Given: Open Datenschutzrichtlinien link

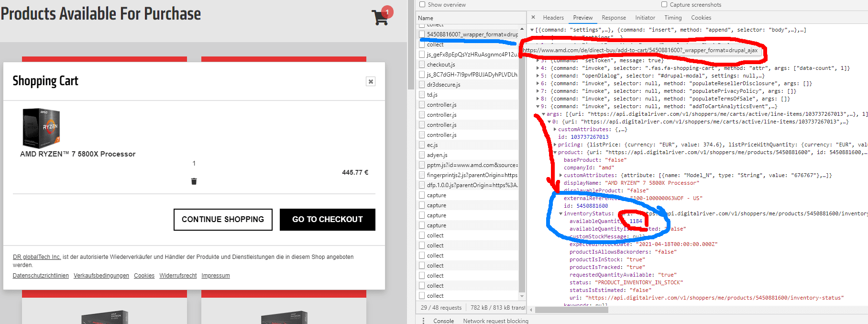Looking at the screenshot, I should pyautogui.click(x=41, y=276).
